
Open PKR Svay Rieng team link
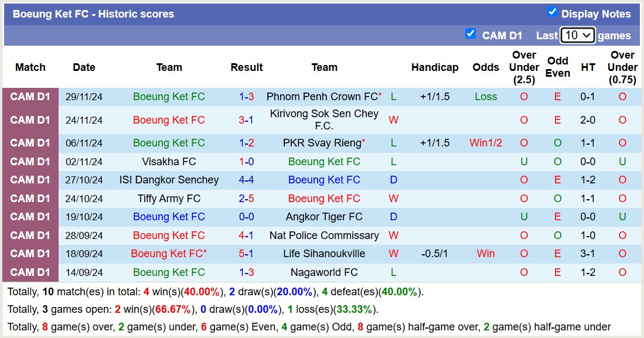pyautogui.click(x=322, y=142)
